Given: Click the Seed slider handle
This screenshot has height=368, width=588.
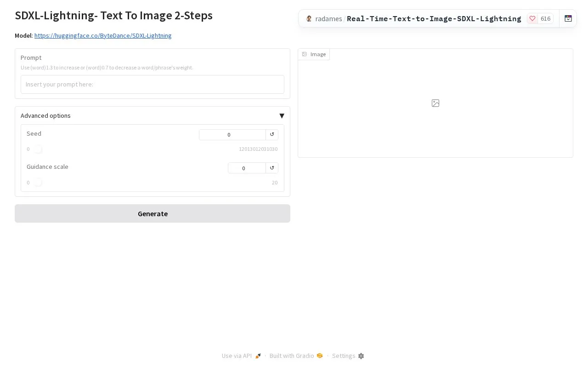Looking at the screenshot, I should coord(38,149).
